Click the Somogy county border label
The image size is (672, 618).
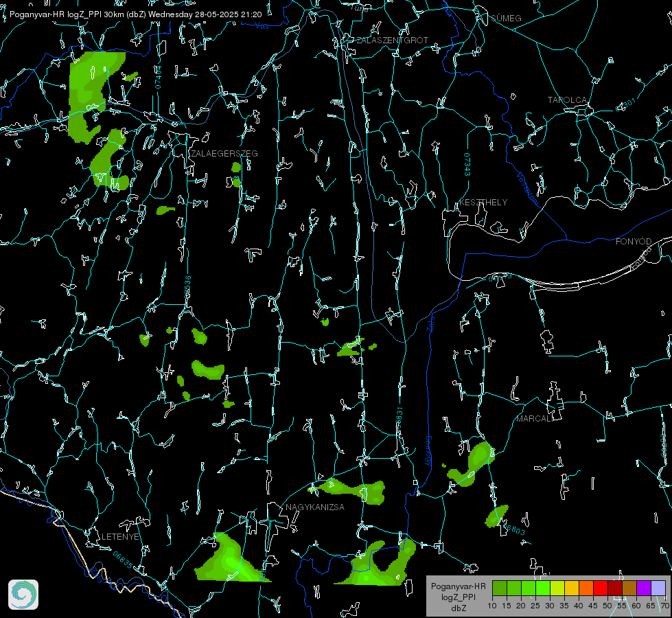pos(428,451)
